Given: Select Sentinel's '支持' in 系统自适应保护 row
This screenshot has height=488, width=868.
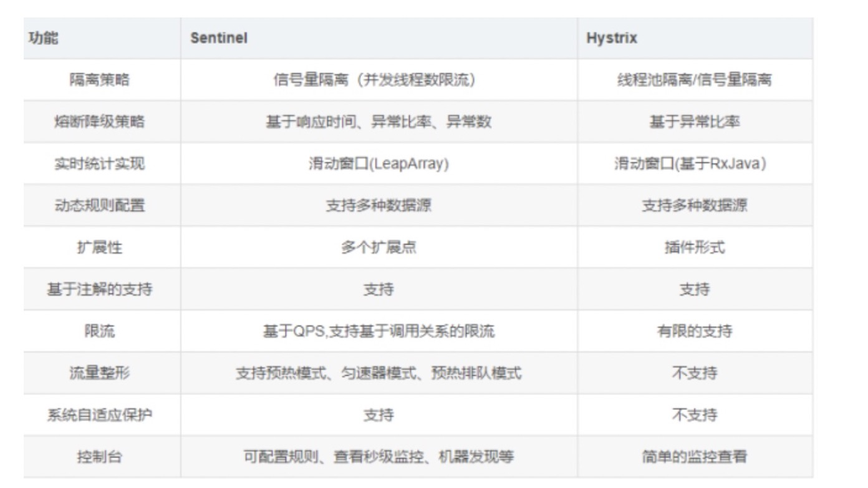Looking at the screenshot, I should (x=379, y=414).
